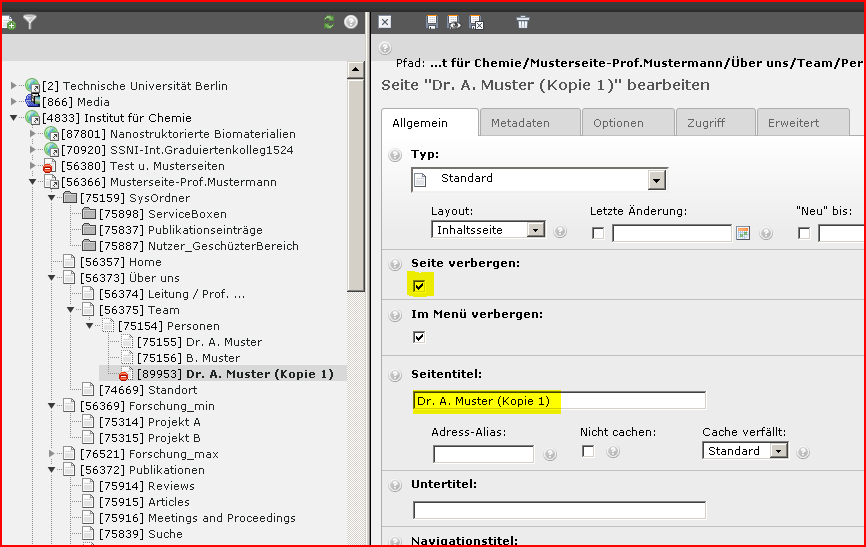
Task: Click the save and view page icon
Action: [x=454, y=22]
